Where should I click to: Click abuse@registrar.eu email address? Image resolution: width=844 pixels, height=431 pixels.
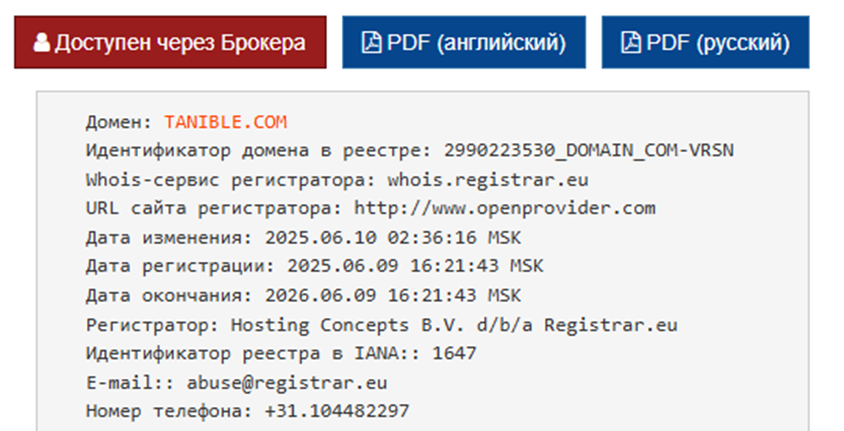pyautogui.click(x=287, y=383)
